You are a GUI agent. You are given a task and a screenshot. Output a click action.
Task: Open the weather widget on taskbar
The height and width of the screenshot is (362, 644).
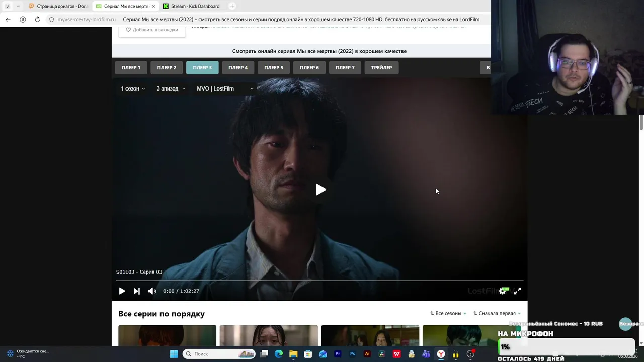point(28,354)
